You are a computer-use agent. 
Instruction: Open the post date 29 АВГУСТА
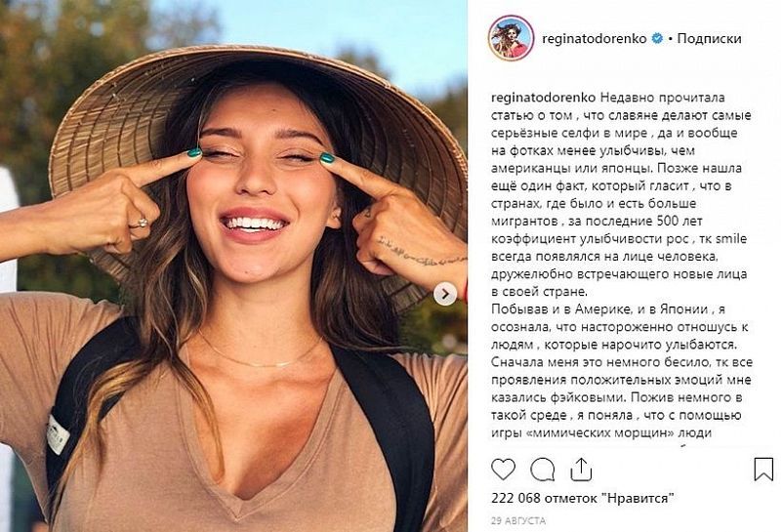(518, 520)
